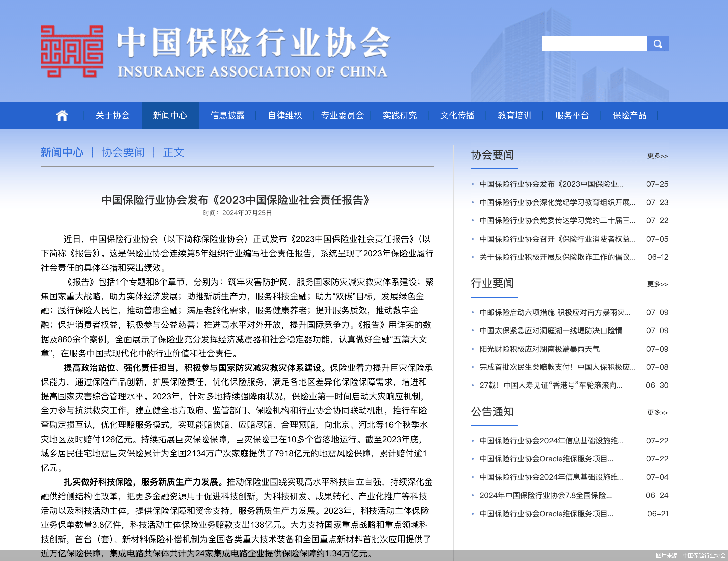
Task: Open news 完成首批次民生类赔款支付！中国人保积极应...
Action: click(x=558, y=367)
